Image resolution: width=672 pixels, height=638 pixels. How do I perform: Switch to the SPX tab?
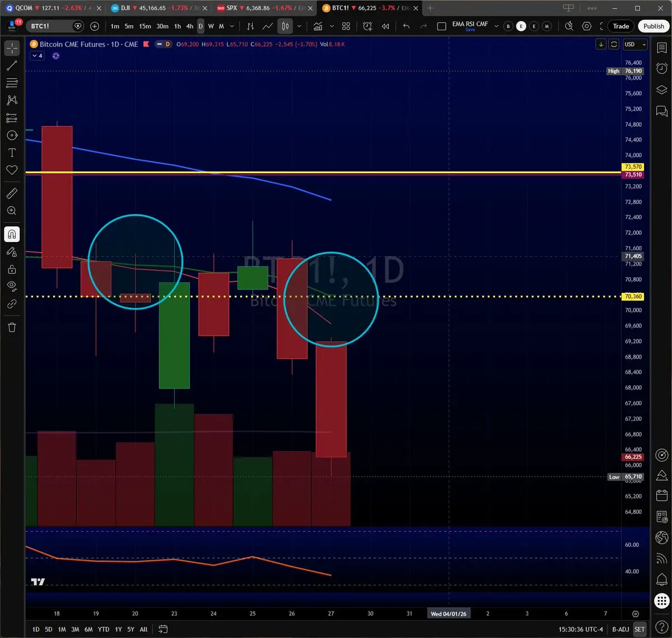[263, 8]
